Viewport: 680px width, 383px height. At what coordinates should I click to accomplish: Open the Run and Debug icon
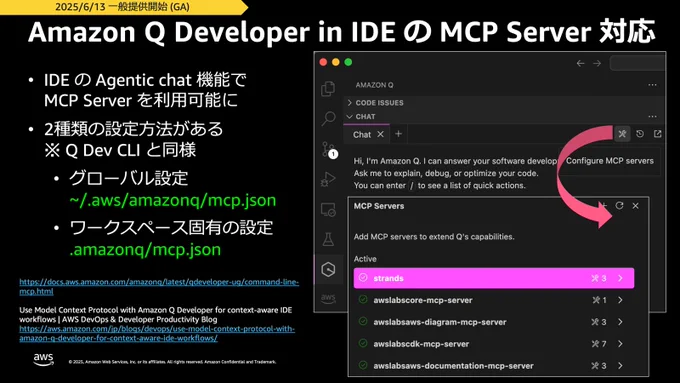click(328, 179)
